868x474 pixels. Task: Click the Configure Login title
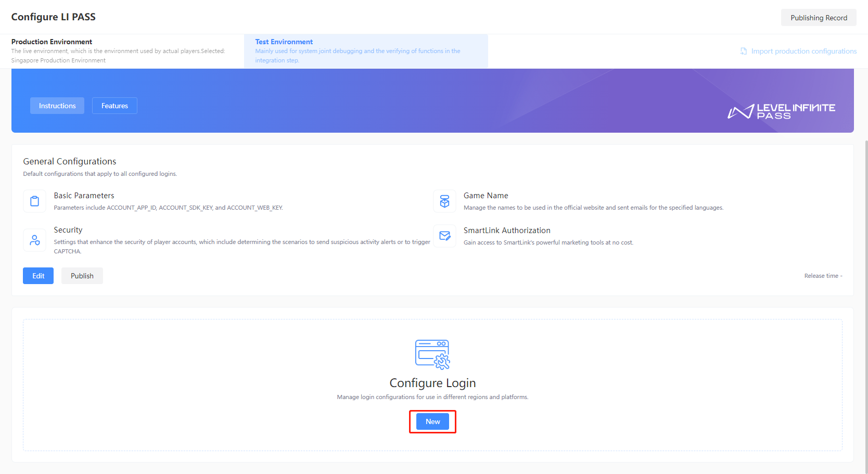[432, 383]
